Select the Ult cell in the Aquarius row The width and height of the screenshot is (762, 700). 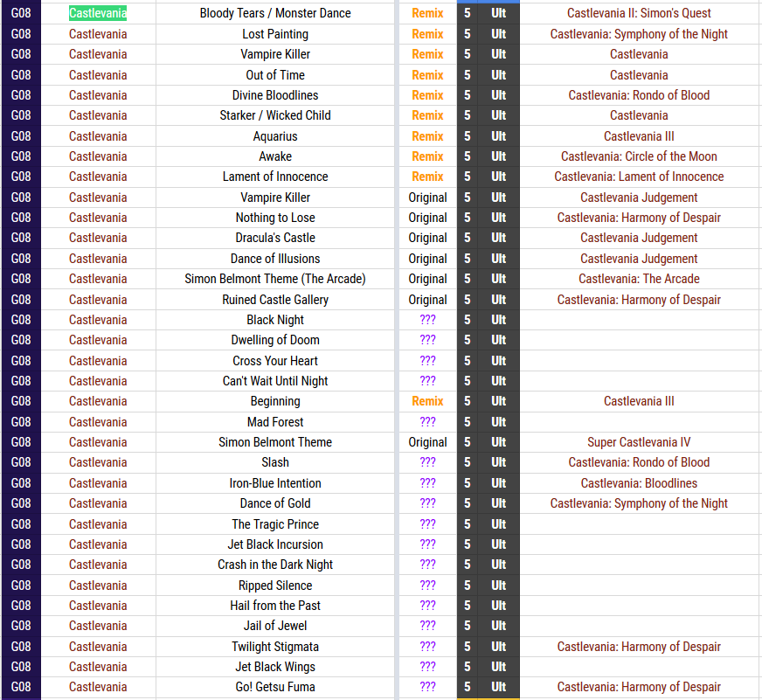coord(499,136)
